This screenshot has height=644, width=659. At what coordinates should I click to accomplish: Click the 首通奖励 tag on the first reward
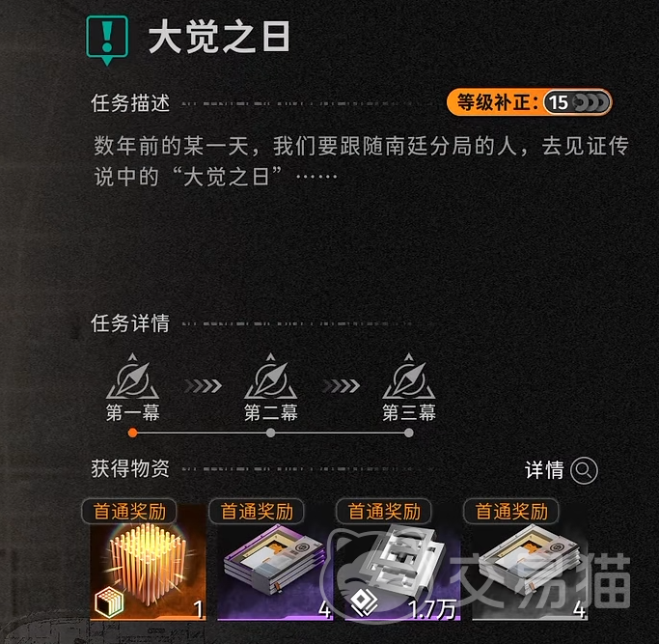(129, 512)
